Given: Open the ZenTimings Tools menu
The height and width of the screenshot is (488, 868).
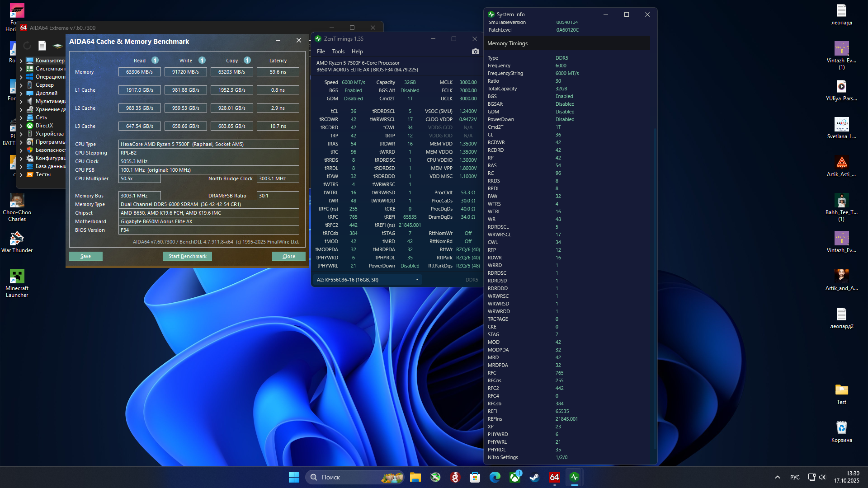Looking at the screenshot, I should pyautogui.click(x=338, y=52).
